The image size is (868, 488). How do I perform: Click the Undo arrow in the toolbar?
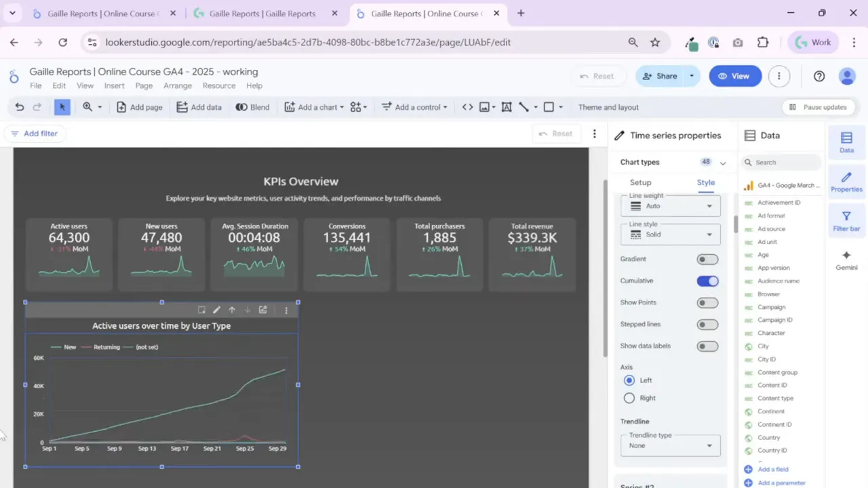tap(19, 107)
